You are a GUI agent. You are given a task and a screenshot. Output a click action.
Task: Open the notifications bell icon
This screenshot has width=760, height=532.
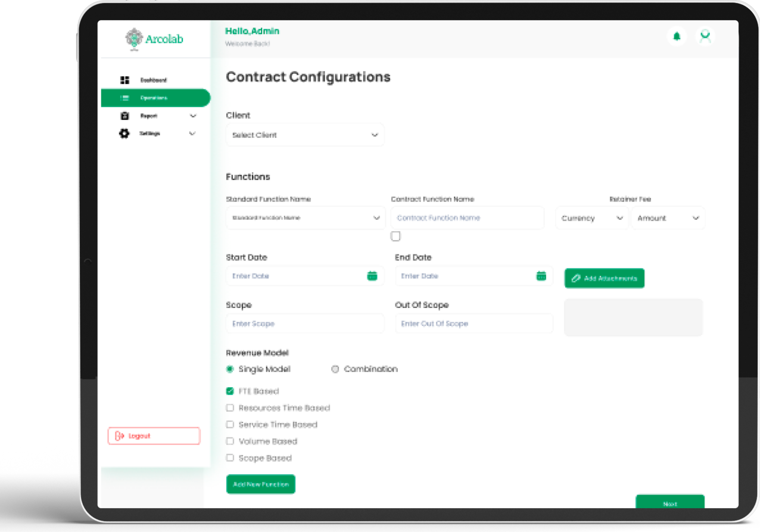677,36
